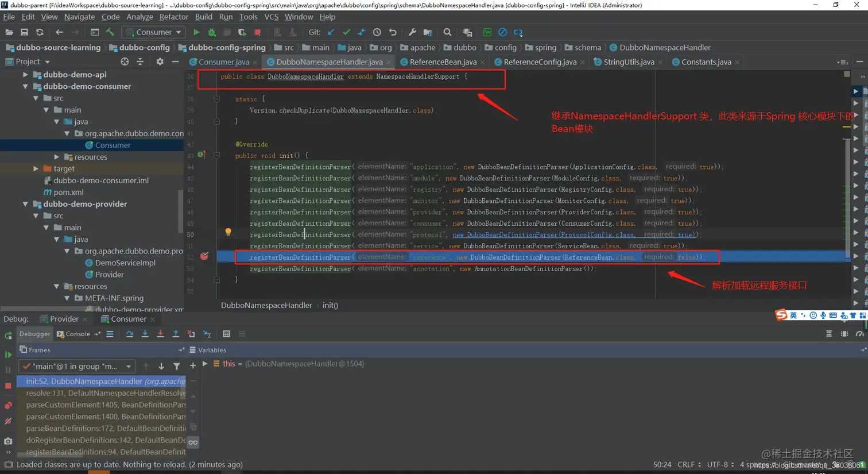Toggle the breakpoint on line 52 gutter

point(204,256)
